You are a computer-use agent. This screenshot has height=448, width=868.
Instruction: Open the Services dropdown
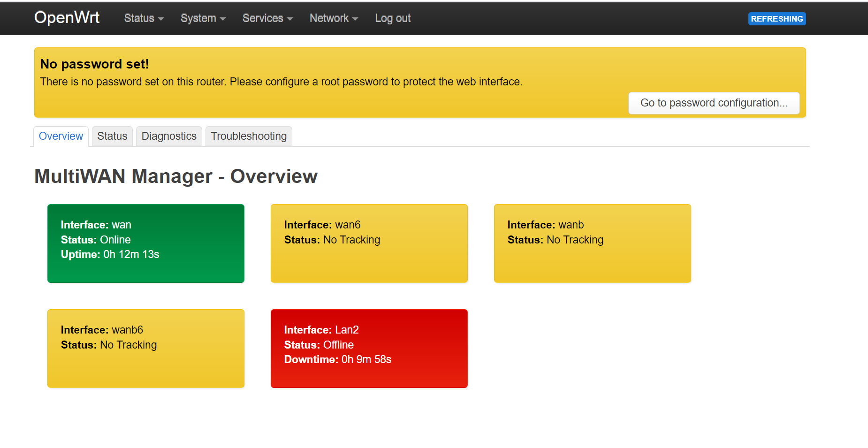pos(267,18)
